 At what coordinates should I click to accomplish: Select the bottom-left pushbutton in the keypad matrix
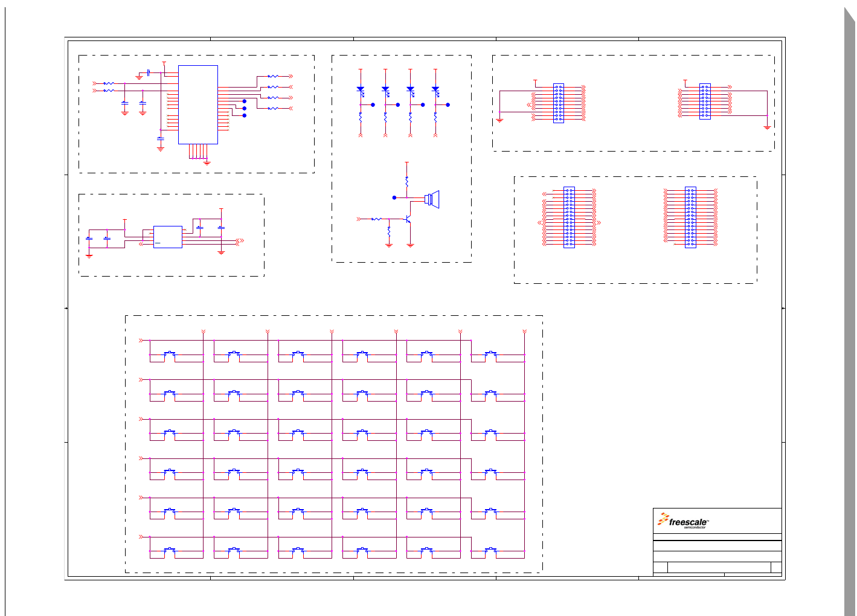(170, 550)
